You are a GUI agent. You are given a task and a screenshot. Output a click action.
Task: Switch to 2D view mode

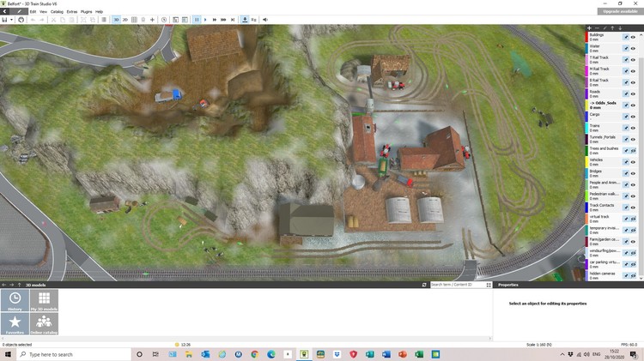pos(125,19)
